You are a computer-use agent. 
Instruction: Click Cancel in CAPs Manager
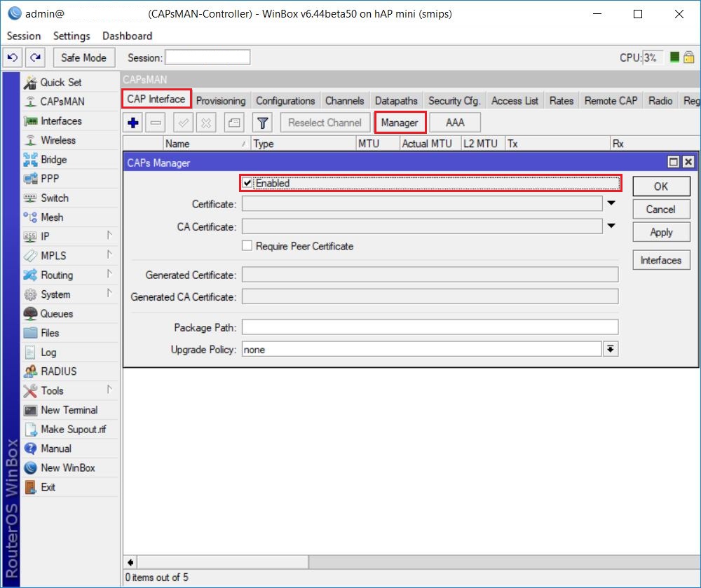(661, 209)
